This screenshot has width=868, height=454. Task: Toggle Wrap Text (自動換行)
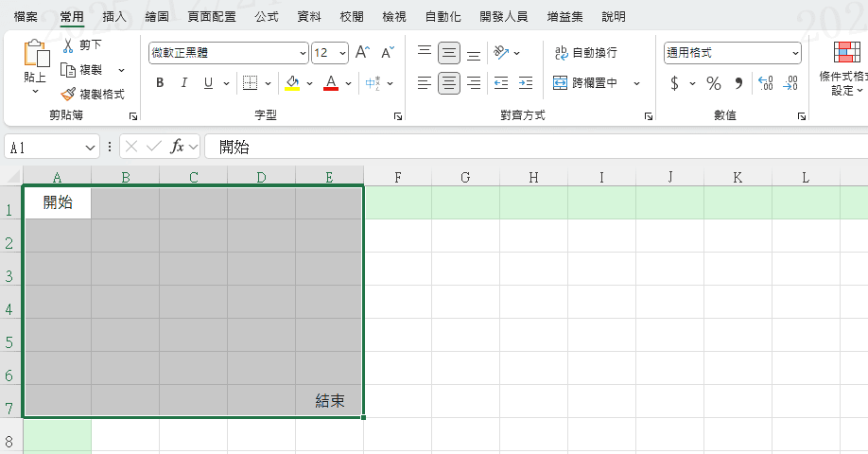[x=586, y=53]
